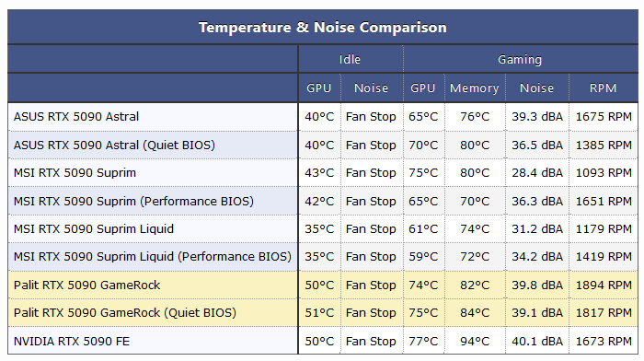Select Palit RTX 5090 GameRock (Quiet BIOS) label
This screenshot has width=644, height=361.
tap(125, 313)
